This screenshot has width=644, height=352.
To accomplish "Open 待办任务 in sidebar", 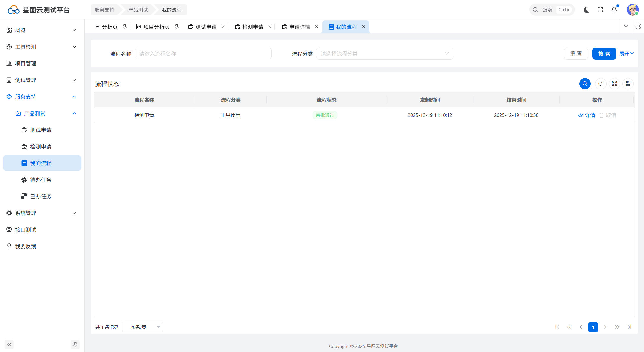I will coord(41,180).
